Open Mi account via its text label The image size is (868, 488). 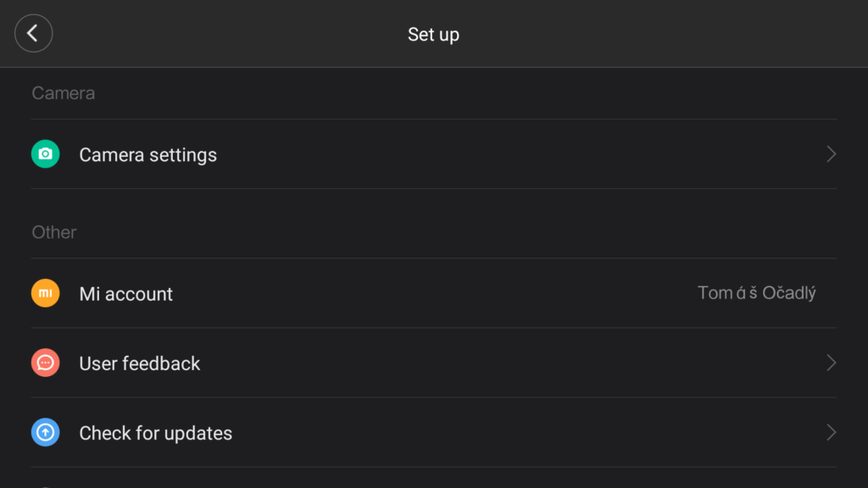(x=125, y=294)
